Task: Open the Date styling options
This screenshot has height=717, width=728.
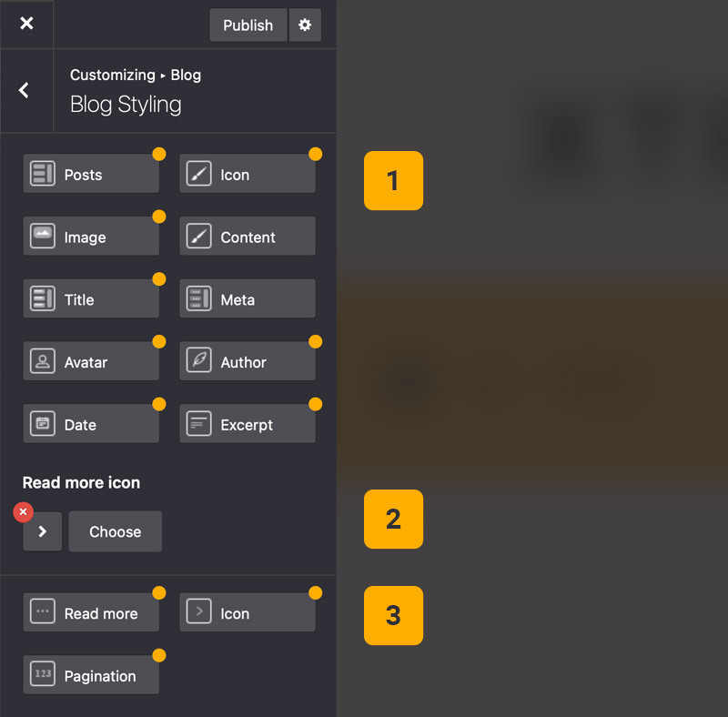Action: pos(91,425)
